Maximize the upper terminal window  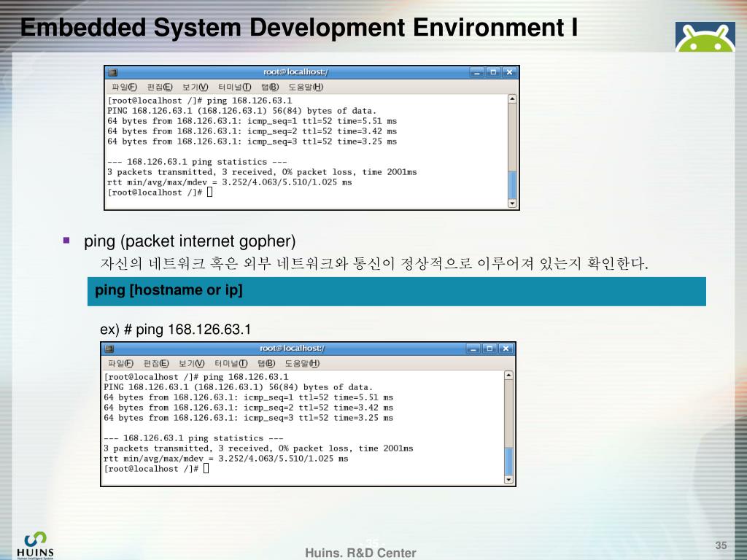[x=493, y=72]
